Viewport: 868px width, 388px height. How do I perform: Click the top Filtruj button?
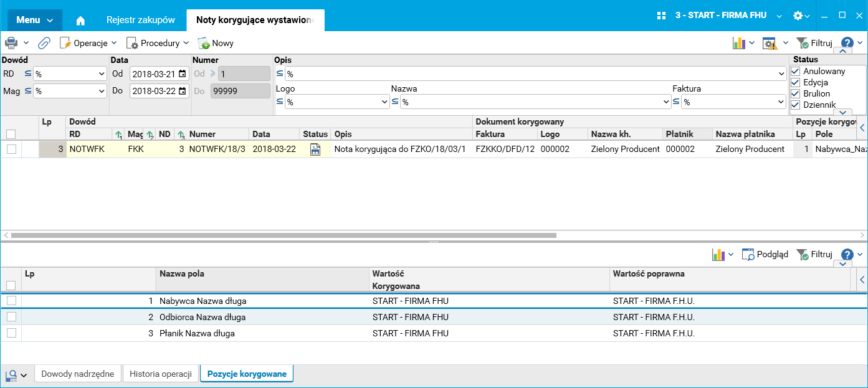(x=814, y=43)
